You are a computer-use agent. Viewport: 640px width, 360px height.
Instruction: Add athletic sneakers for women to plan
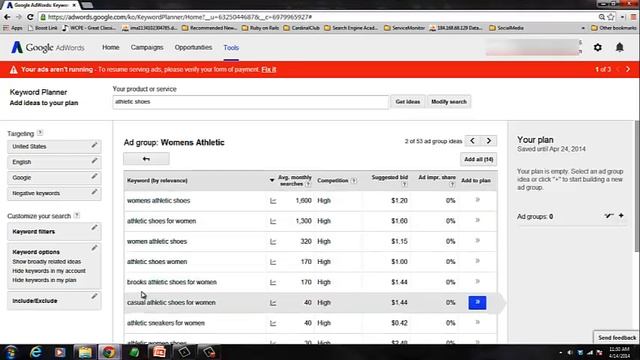[x=478, y=322]
